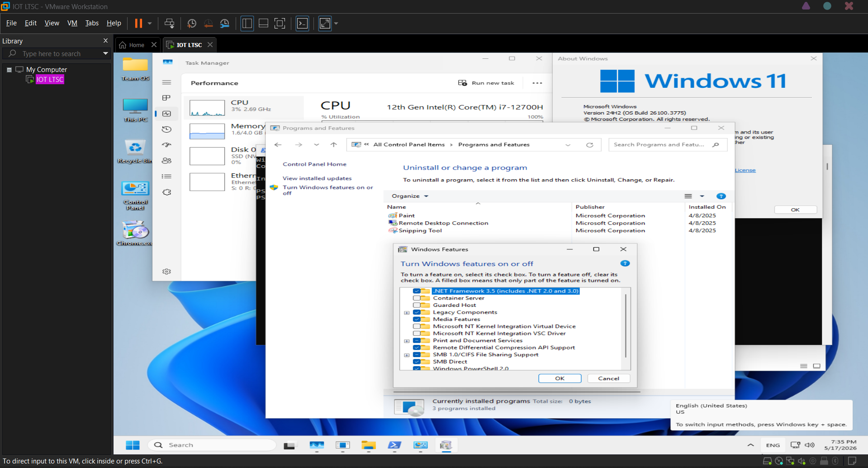This screenshot has width=868, height=468.
Task: Click OK in Windows Features dialog
Action: pos(560,378)
